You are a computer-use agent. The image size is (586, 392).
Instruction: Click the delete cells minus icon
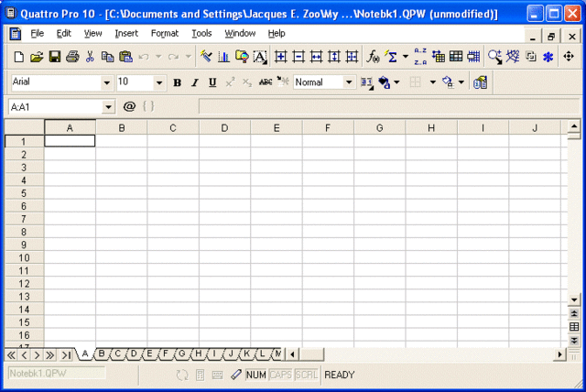(298, 57)
